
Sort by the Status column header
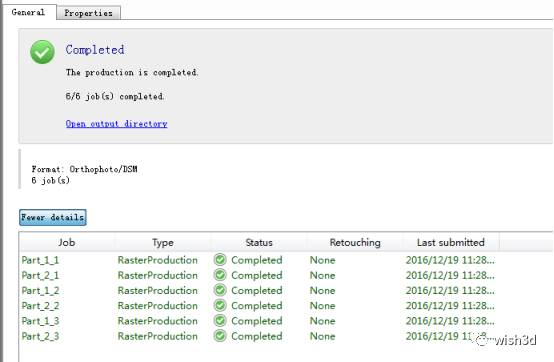(259, 242)
